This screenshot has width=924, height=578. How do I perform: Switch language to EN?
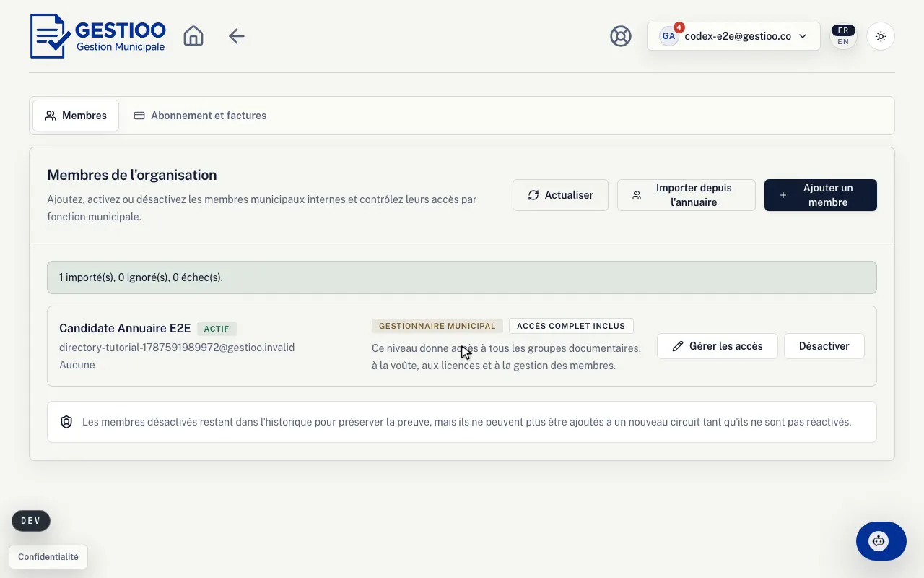843,42
